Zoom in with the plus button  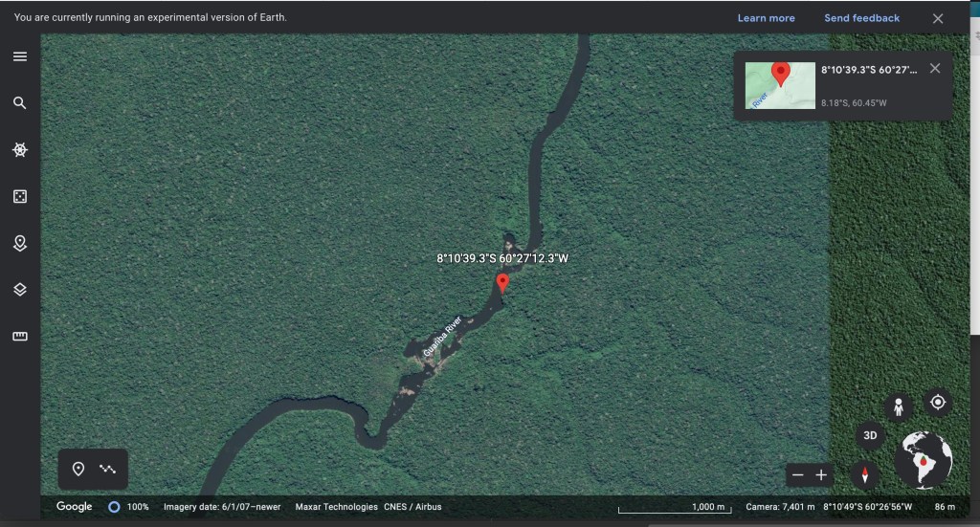pyautogui.click(x=821, y=475)
